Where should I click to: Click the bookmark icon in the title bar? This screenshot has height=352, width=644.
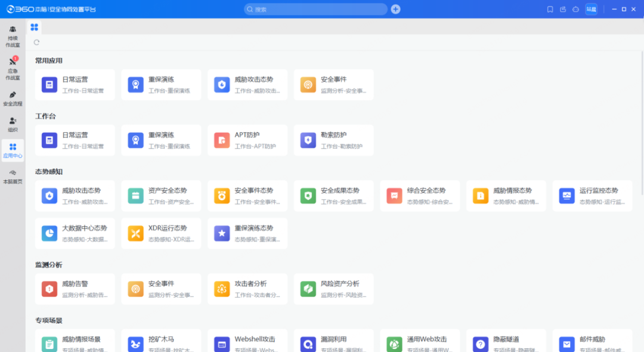[x=550, y=9]
